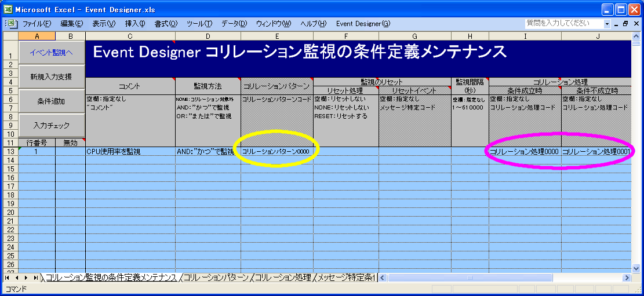Click the 監視方法 heading cell
Image resolution: width=644 pixels, height=296 pixels.
[208, 86]
